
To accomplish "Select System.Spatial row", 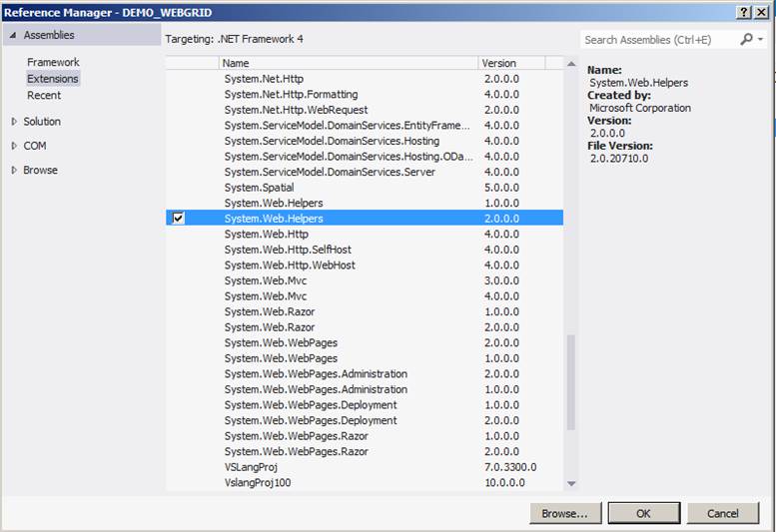I will click(365, 188).
